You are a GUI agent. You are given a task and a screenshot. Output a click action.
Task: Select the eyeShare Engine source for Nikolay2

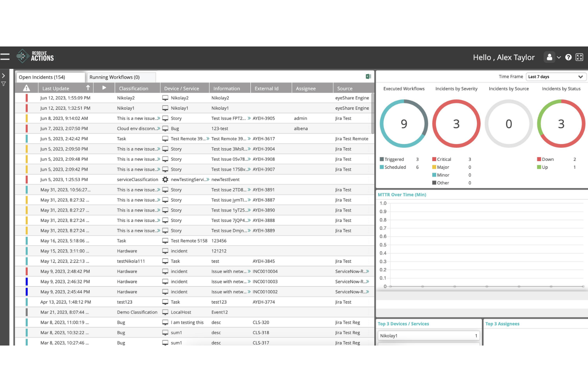(x=352, y=98)
